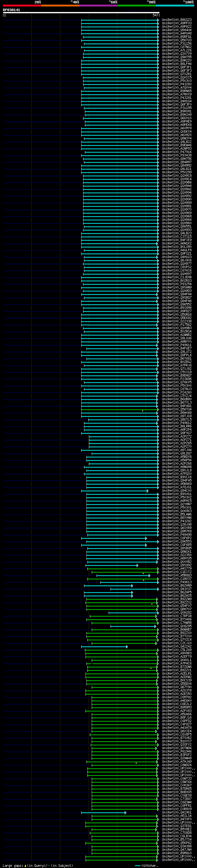Click the UniRef100_Q9S992 label
Image resolution: width=197 pixels, height=868 pixels.
click(x=177, y=565)
